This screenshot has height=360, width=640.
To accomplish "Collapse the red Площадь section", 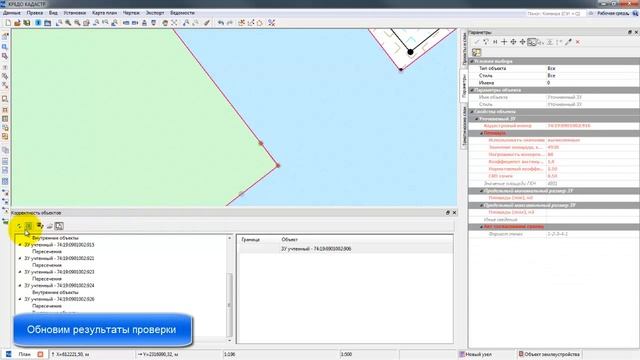I will point(482,133).
